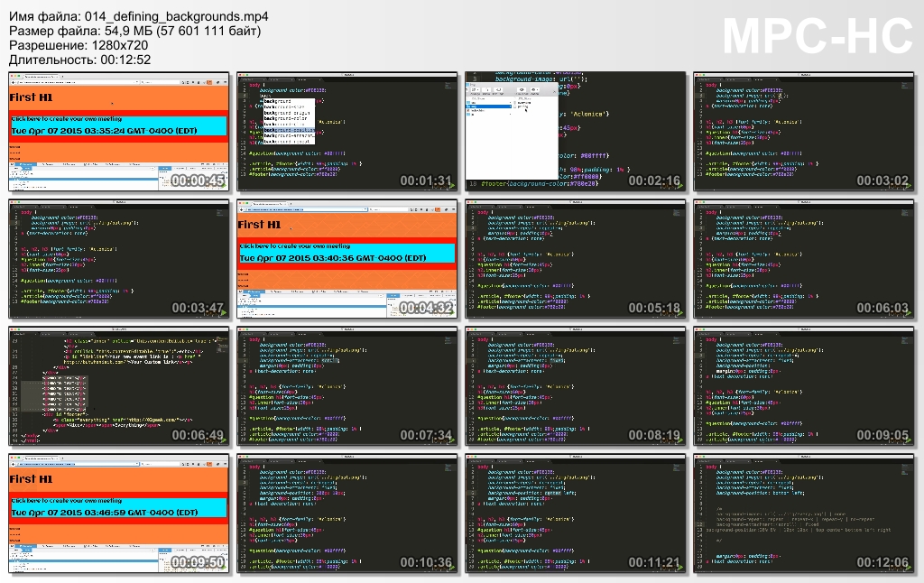
Task: Open the file dialog frame at 00:02:16
Action: point(576,132)
